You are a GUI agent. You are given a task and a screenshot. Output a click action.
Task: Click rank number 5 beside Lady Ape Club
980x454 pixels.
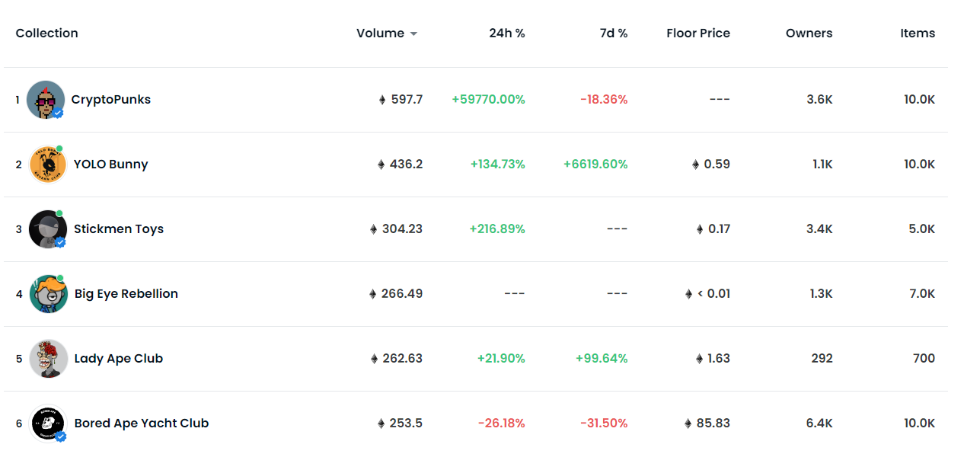(x=19, y=359)
